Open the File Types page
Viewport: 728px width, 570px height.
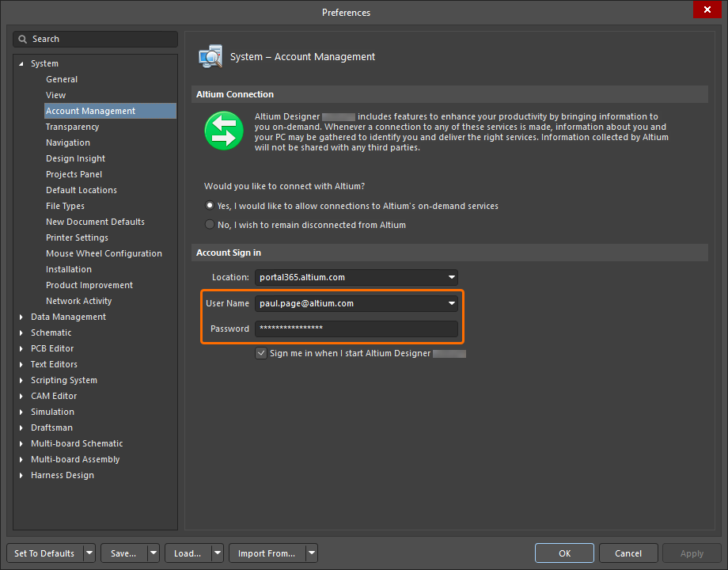coord(65,206)
